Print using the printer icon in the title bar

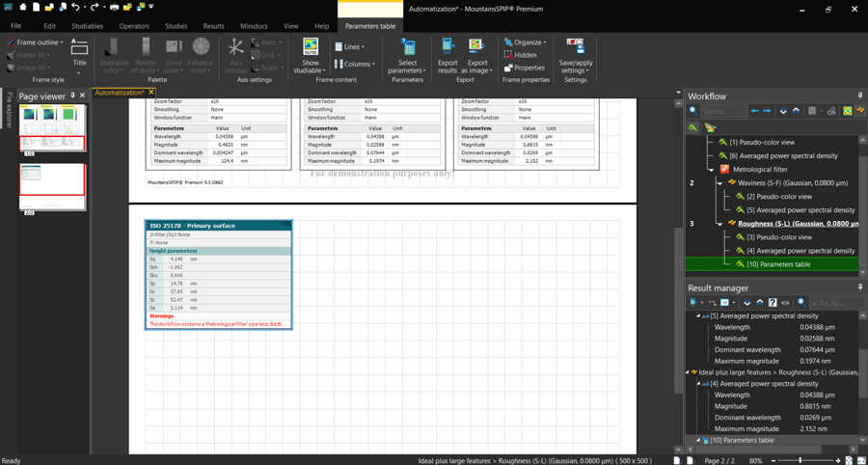coord(115,8)
